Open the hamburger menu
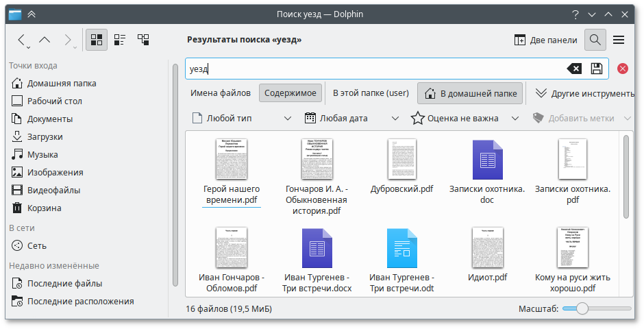 pyautogui.click(x=619, y=40)
